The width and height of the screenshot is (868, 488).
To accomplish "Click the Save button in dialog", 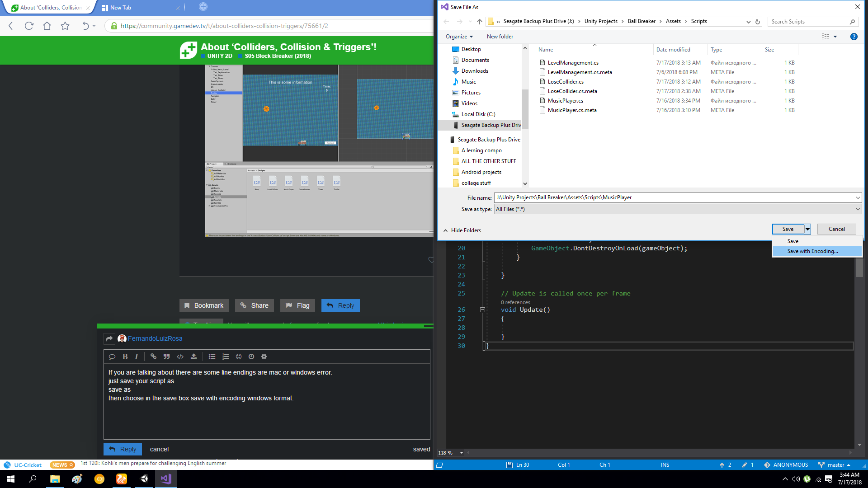I will point(788,229).
